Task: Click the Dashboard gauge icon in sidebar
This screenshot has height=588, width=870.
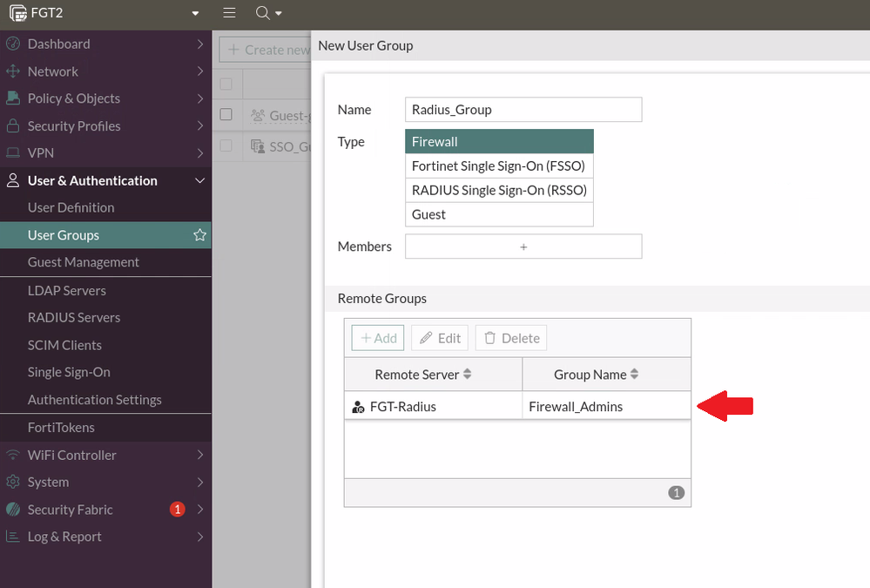Action: pyautogui.click(x=13, y=44)
